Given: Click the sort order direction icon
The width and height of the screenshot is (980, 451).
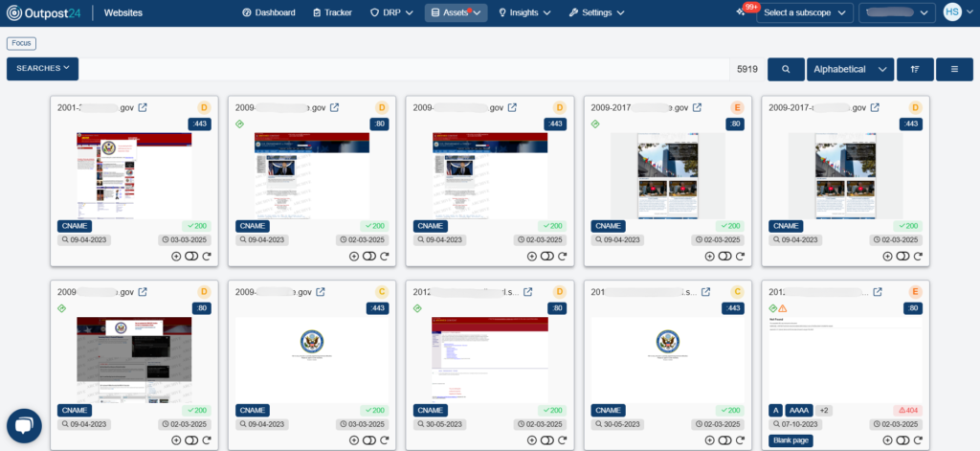Looking at the screenshot, I should [x=915, y=69].
